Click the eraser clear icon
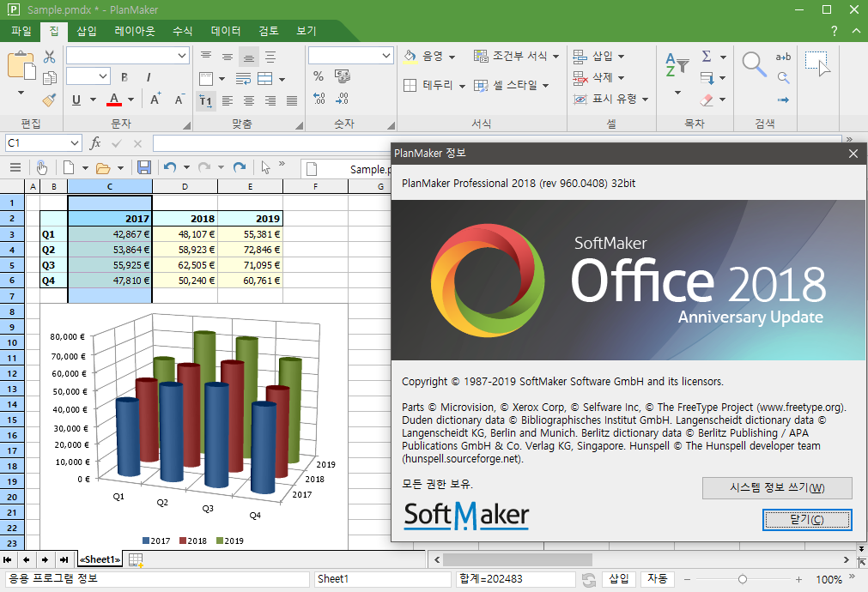This screenshot has width=868, height=592. pos(707,100)
